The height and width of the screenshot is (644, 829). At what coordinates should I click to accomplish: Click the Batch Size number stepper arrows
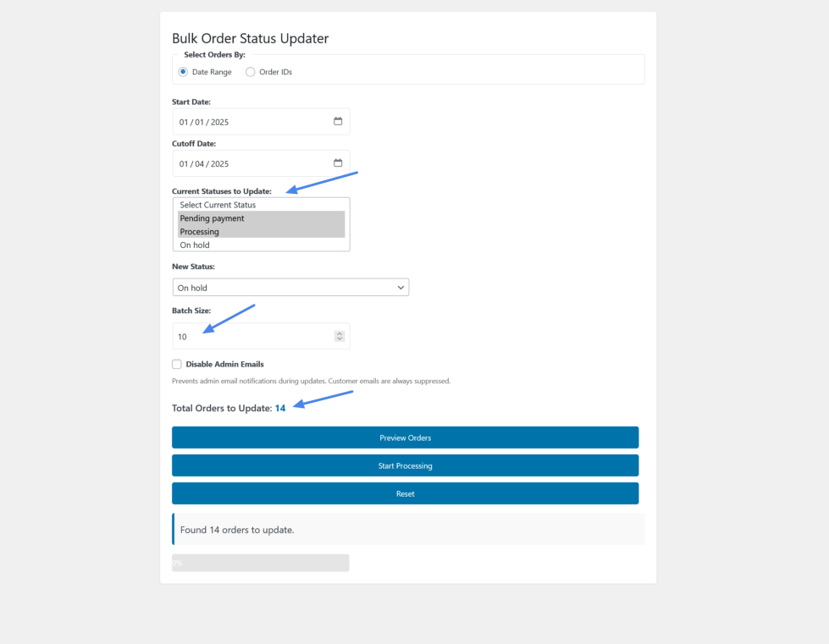[x=340, y=336]
